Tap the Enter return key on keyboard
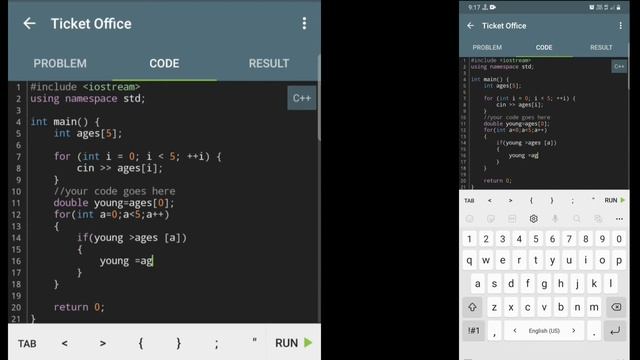640x360 pixels. pos(615,331)
